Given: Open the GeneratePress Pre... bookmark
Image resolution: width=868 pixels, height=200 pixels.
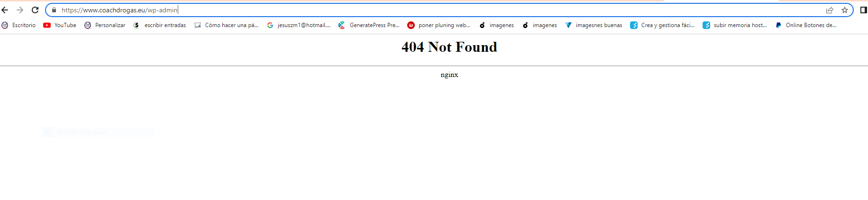Looking at the screenshot, I should [369, 25].
